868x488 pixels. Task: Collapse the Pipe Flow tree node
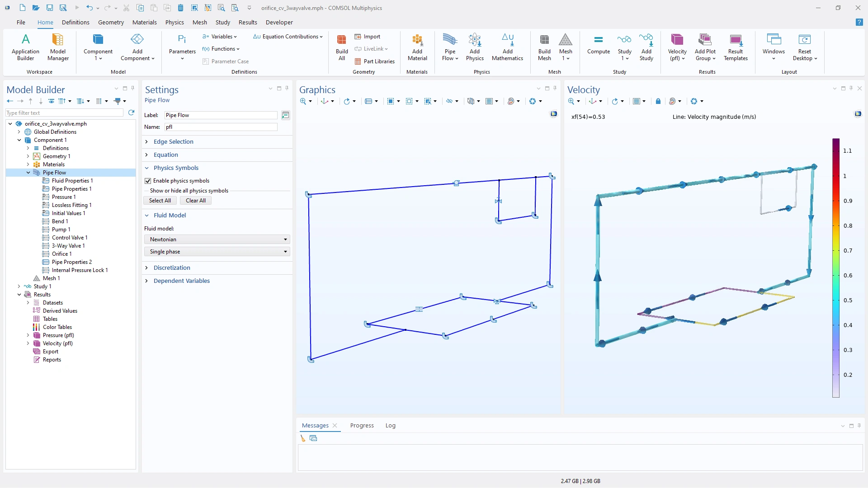tap(28, 173)
